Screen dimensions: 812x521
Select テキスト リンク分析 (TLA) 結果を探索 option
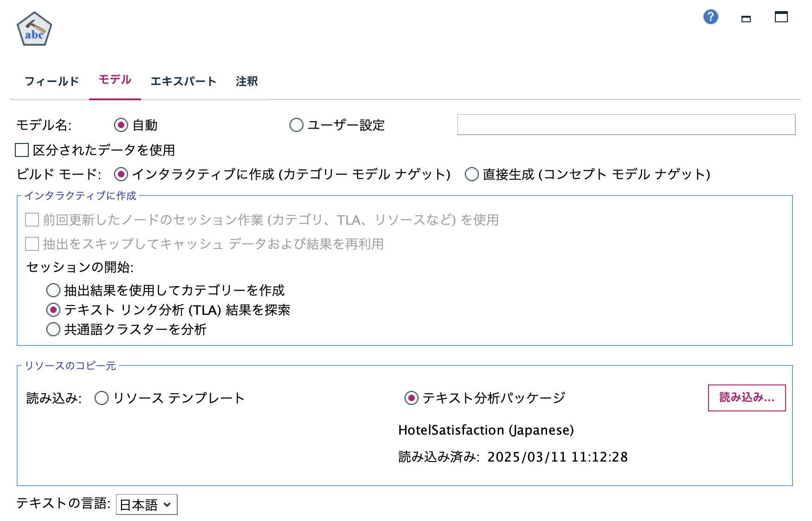point(52,310)
